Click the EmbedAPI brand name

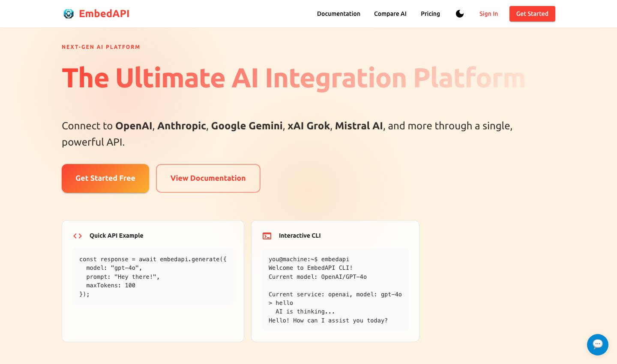pos(104,14)
